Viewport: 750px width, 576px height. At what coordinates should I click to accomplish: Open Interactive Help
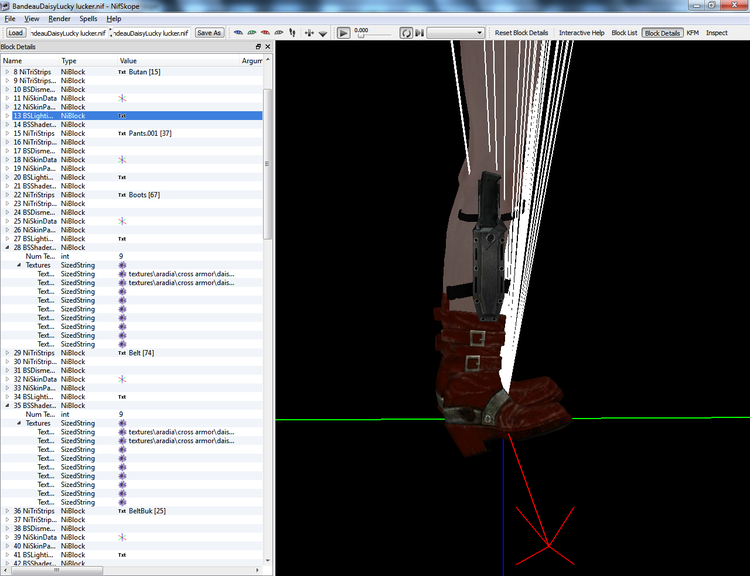(x=582, y=33)
